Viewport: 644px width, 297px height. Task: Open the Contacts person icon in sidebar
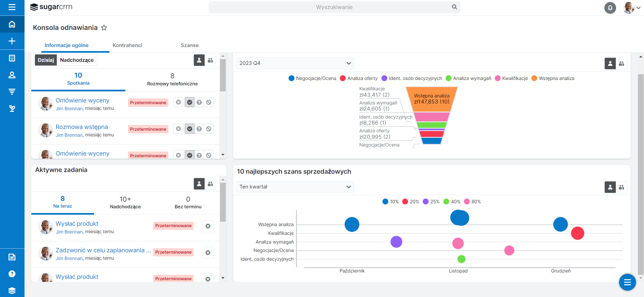[x=12, y=75]
